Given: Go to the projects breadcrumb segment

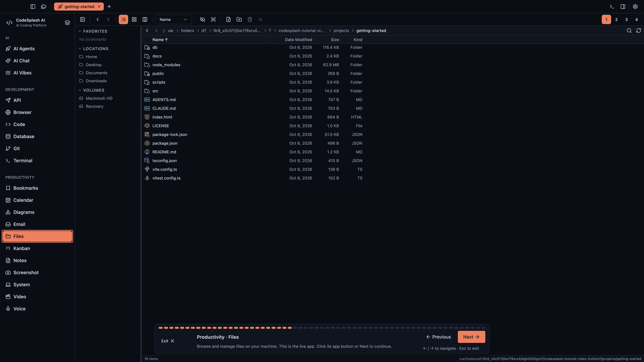Looking at the screenshot, I should [341, 31].
